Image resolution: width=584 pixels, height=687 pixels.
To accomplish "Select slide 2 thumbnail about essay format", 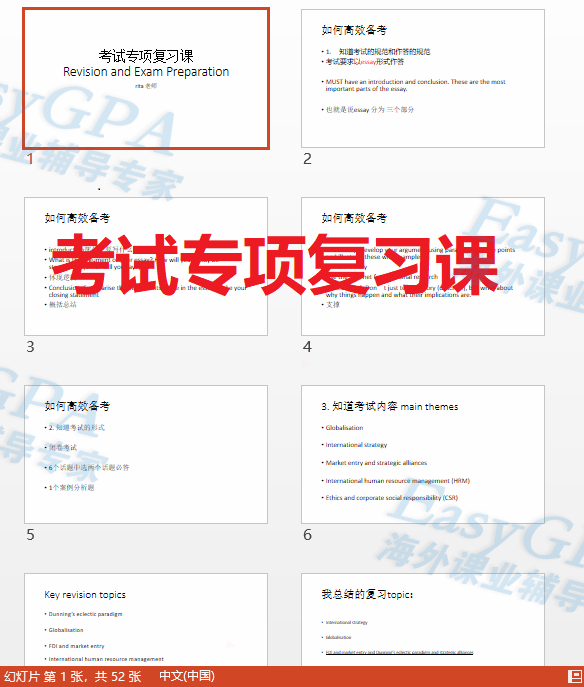I will tap(423, 78).
